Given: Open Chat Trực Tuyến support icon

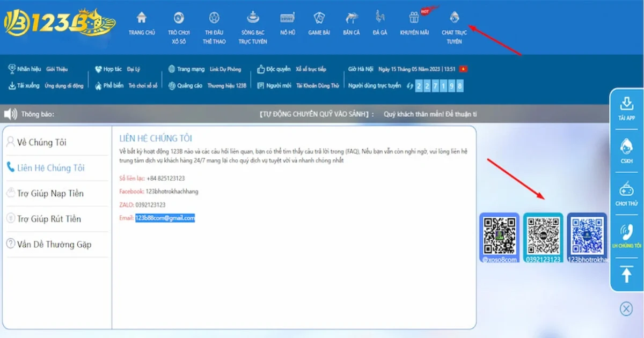Looking at the screenshot, I should pos(454,18).
